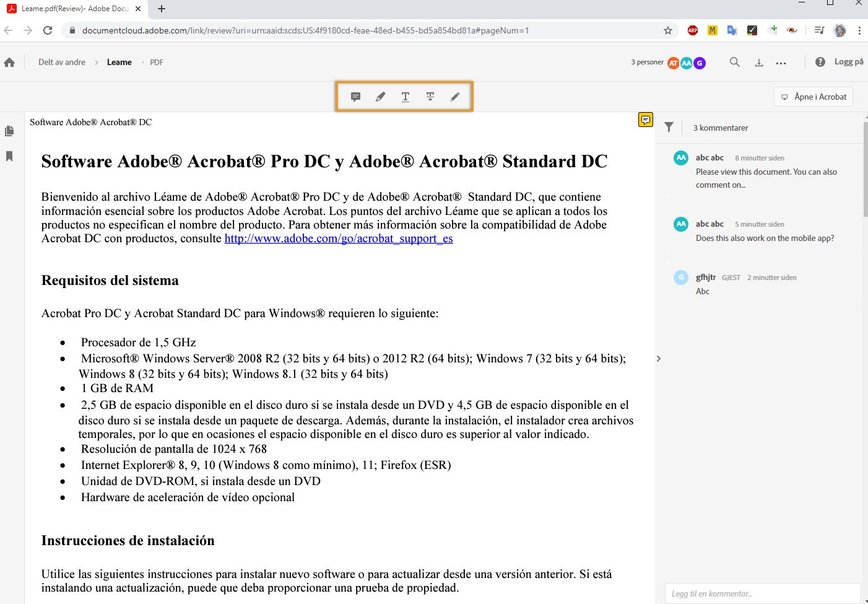Click the purple G participant avatar in header

tap(700, 63)
